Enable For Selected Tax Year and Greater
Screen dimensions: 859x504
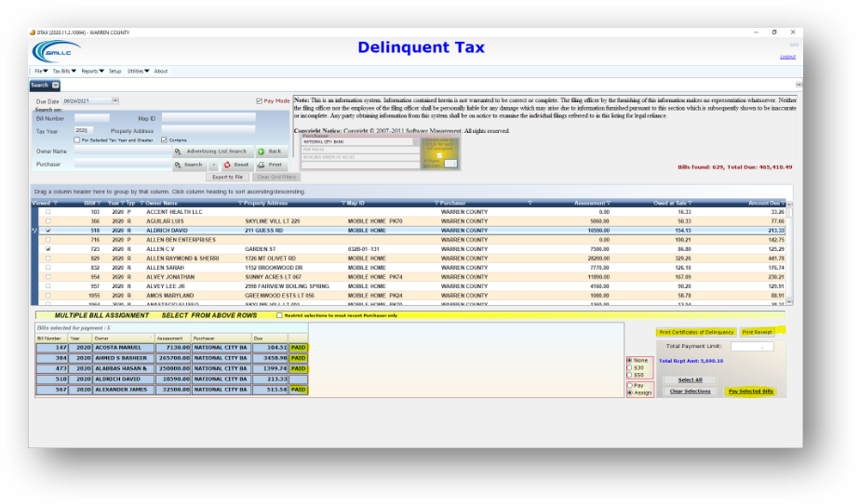click(77, 140)
